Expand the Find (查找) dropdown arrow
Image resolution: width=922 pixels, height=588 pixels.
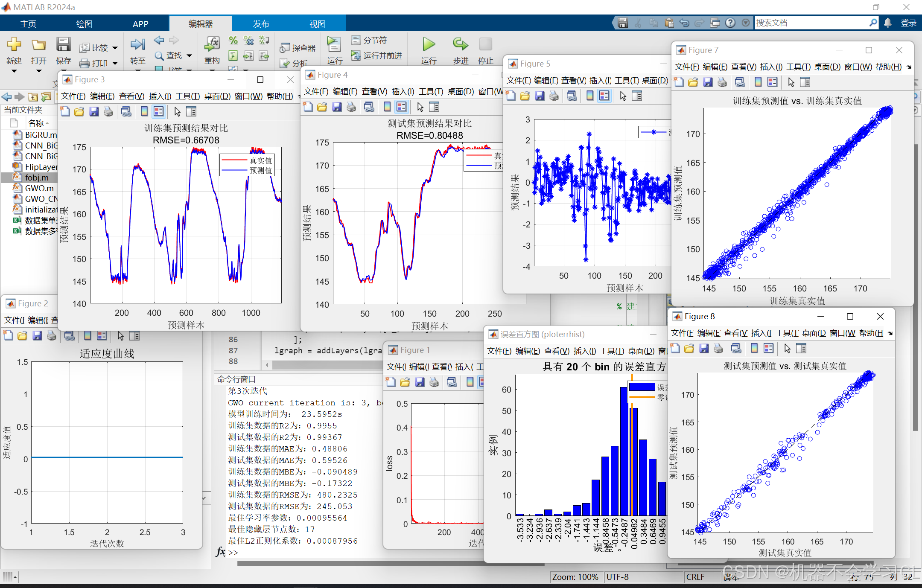tap(189, 56)
